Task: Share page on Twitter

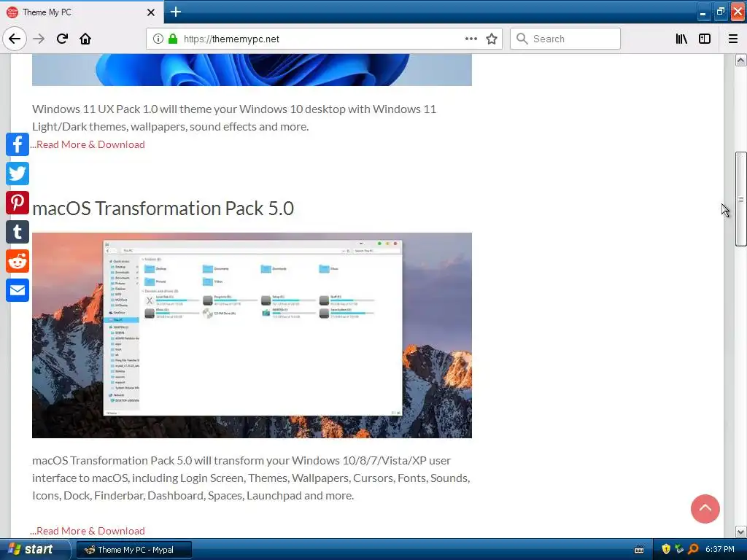Action: point(18,174)
